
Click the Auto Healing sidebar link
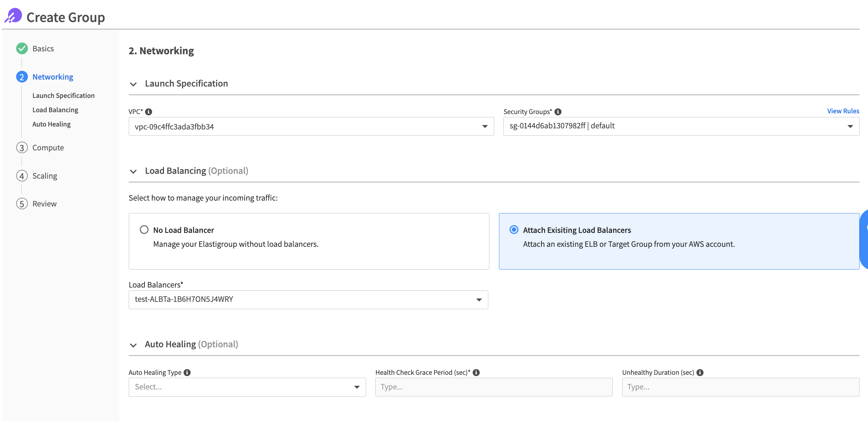point(51,124)
